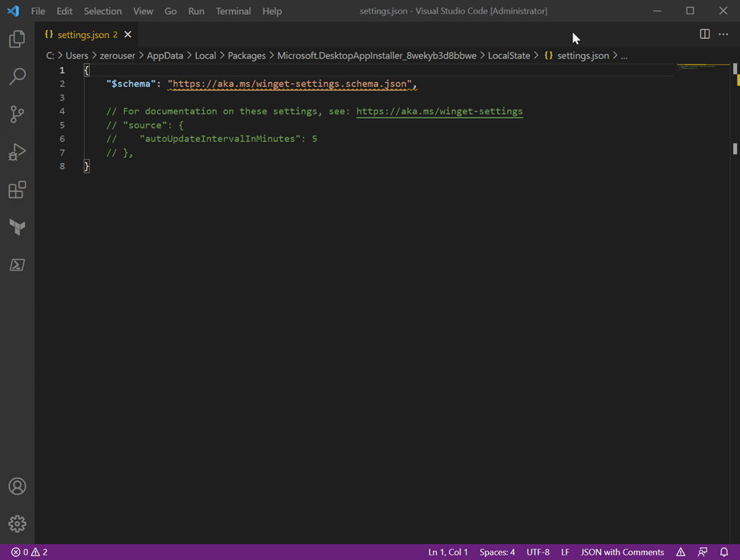The image size is (740, 560).
Task: Open the Search view icon
Action: pyautogui.click(x=17, y=76)
